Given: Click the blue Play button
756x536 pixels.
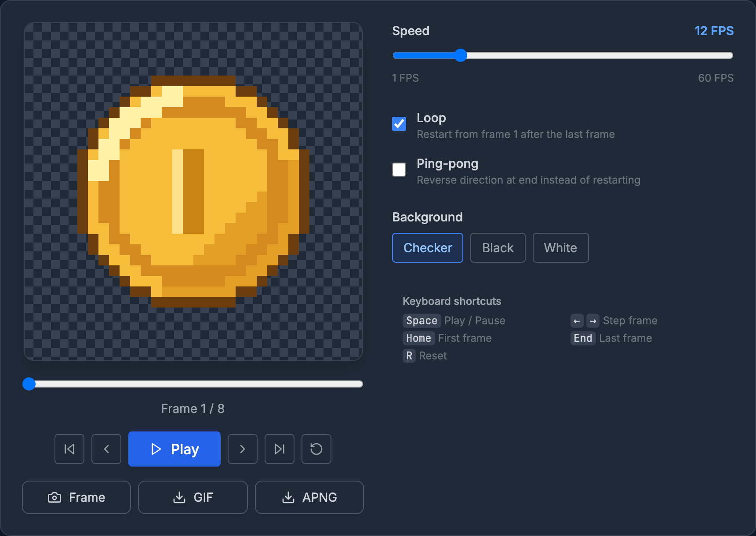Looking at the screenshot, I should pos(174,449).
